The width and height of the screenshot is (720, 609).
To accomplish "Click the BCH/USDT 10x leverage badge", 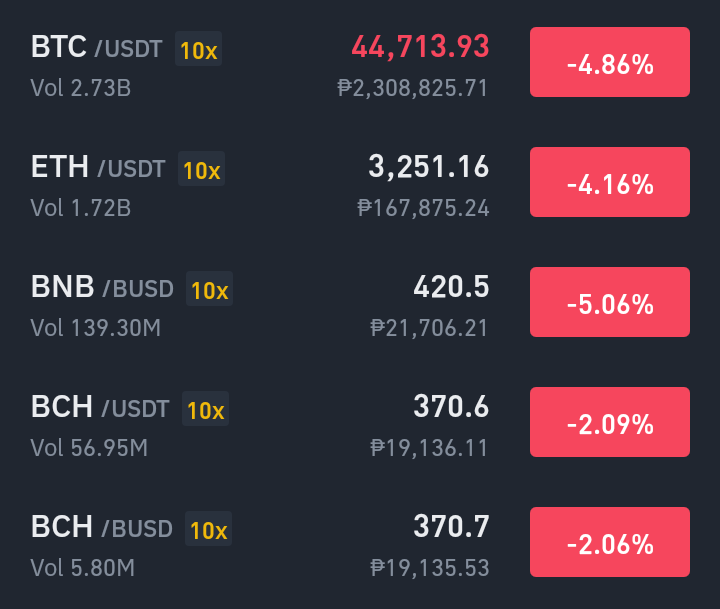I will [x=206, y=409].
